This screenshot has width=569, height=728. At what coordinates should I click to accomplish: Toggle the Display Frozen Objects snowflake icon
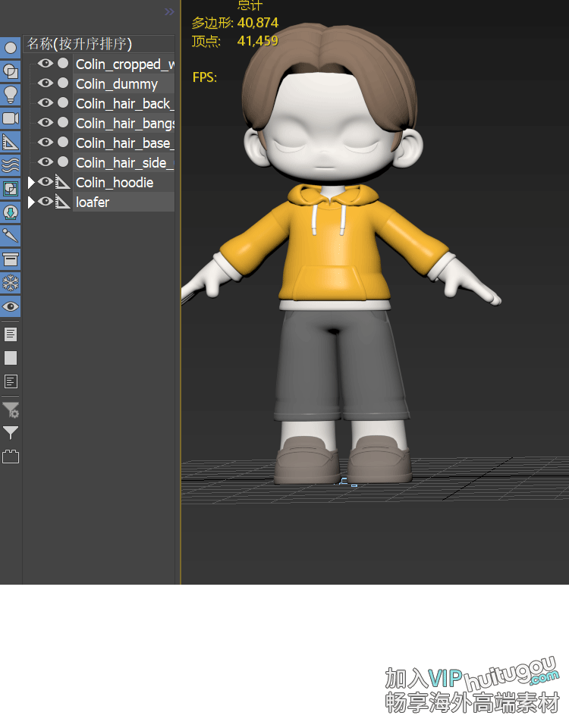(11, 283)
